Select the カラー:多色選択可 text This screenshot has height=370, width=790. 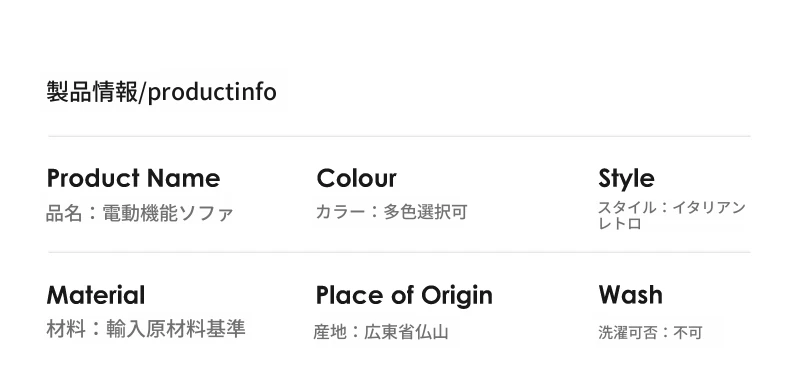(x=391, y=212)
